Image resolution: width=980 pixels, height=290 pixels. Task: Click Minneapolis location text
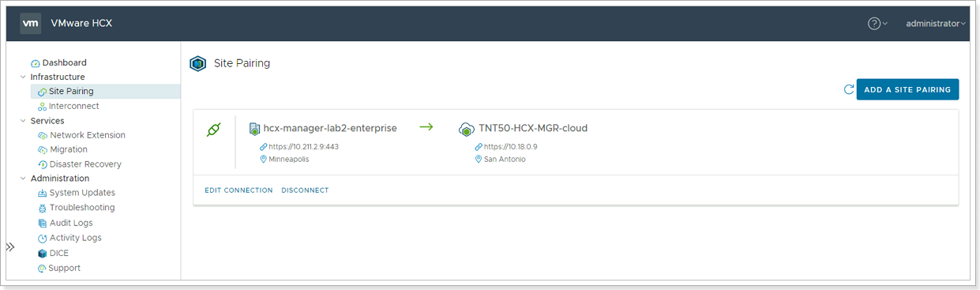point(289,159)
